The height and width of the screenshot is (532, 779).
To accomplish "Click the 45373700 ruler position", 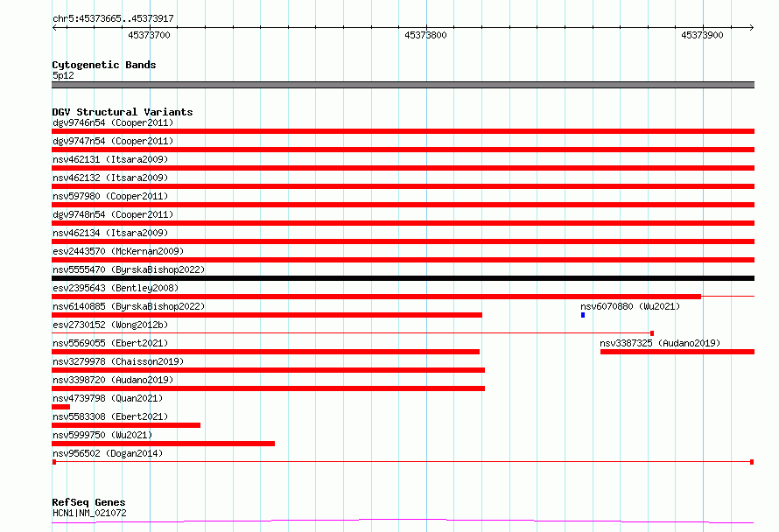I will (149, 35).
